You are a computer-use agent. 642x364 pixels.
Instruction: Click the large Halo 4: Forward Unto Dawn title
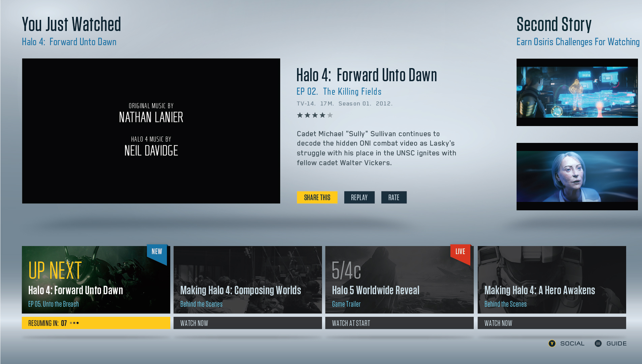pos(367,75)
